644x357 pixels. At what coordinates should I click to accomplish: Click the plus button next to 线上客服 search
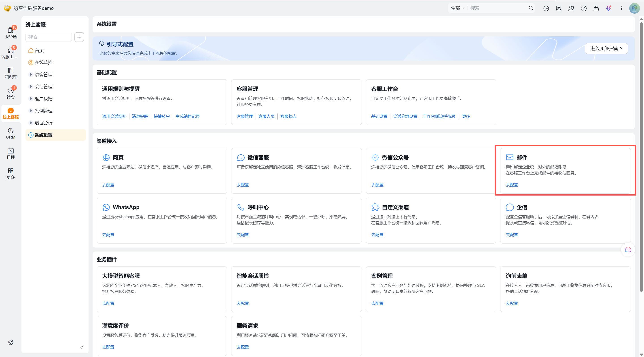[79, 37]
